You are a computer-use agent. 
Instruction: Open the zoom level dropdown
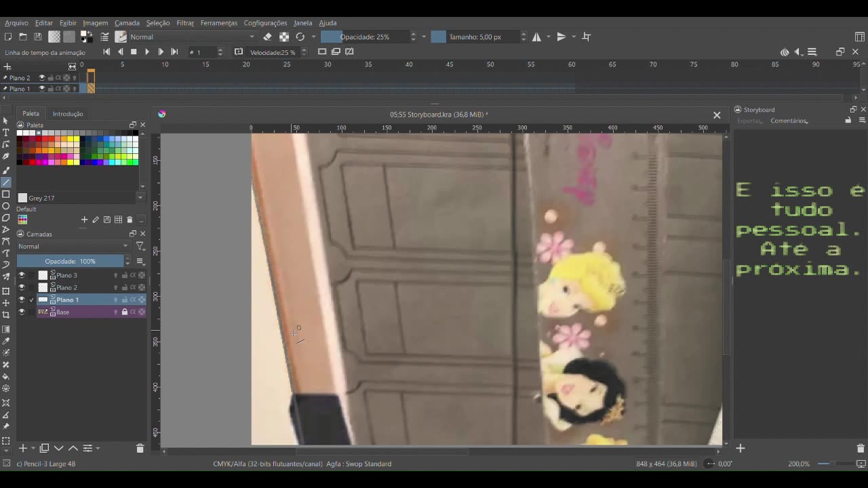799,464
